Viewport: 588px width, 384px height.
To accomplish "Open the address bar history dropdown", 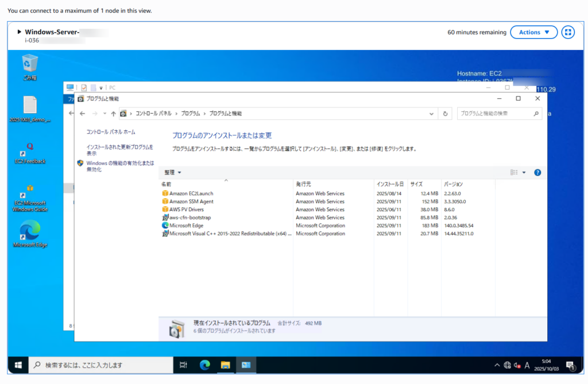I will pos(432,114).
